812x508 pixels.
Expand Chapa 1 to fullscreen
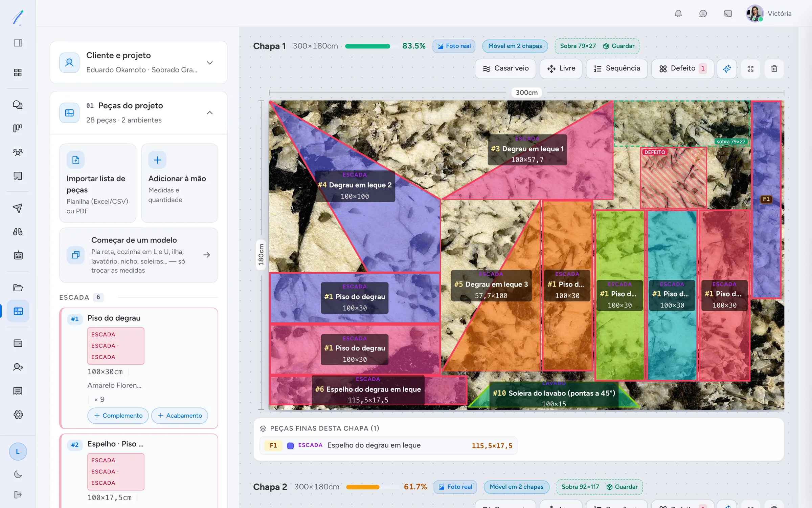pos(750,69)
